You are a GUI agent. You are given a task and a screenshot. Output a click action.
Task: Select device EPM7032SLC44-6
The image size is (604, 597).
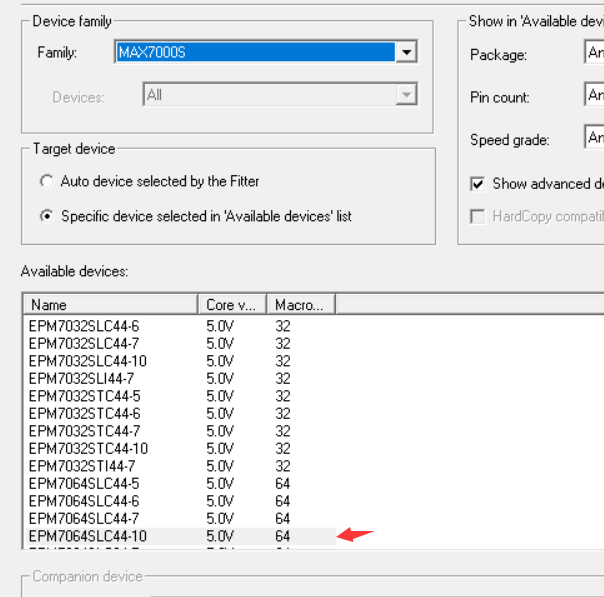[x=84, y=326]
